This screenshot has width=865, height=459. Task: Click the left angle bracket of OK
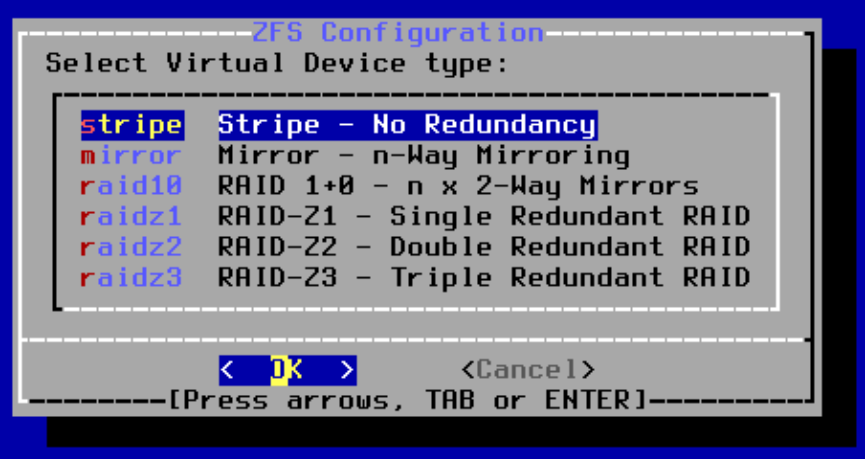[228, 370]
